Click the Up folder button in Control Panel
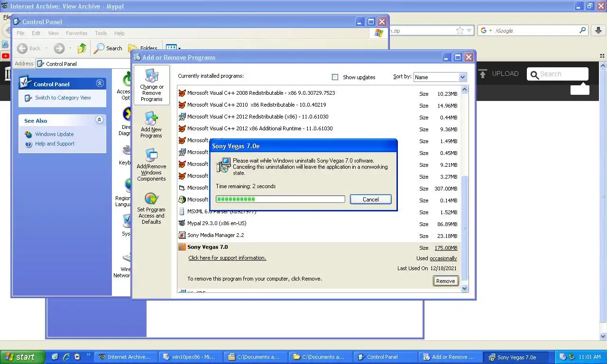 82,48
